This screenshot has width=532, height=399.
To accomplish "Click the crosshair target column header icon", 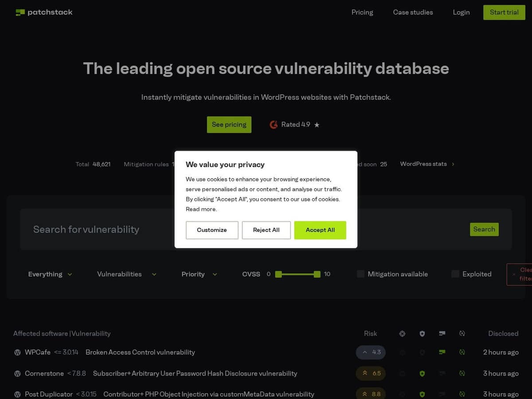I will coord(402,333).
